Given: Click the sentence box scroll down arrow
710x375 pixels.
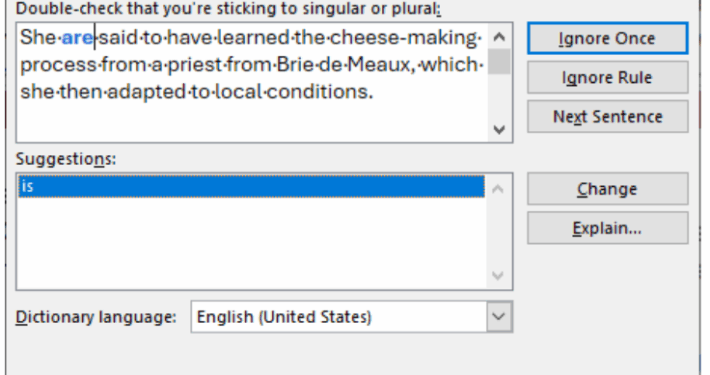Looking at the screenshot, I should pos(499,130).
